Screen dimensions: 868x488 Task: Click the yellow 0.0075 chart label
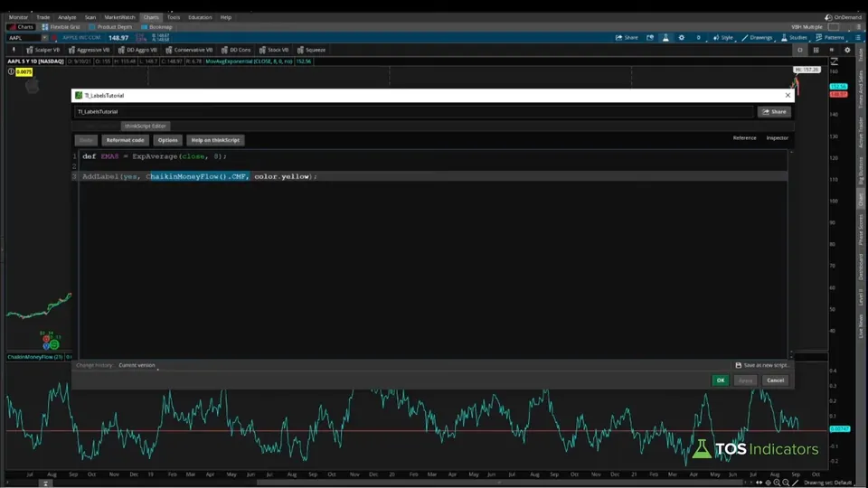[x=24, y=72]
